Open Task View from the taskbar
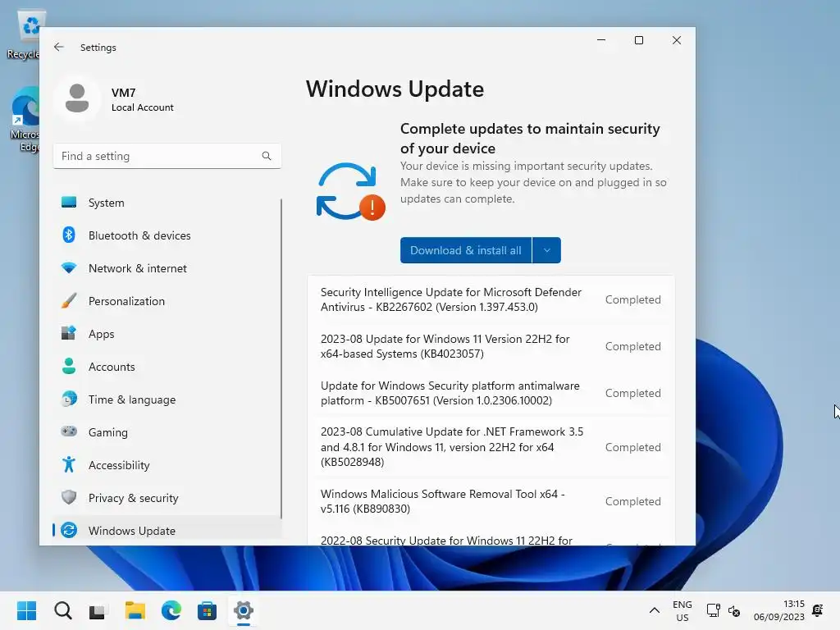This screenshot has width=840, height=630. pos(98,610)
